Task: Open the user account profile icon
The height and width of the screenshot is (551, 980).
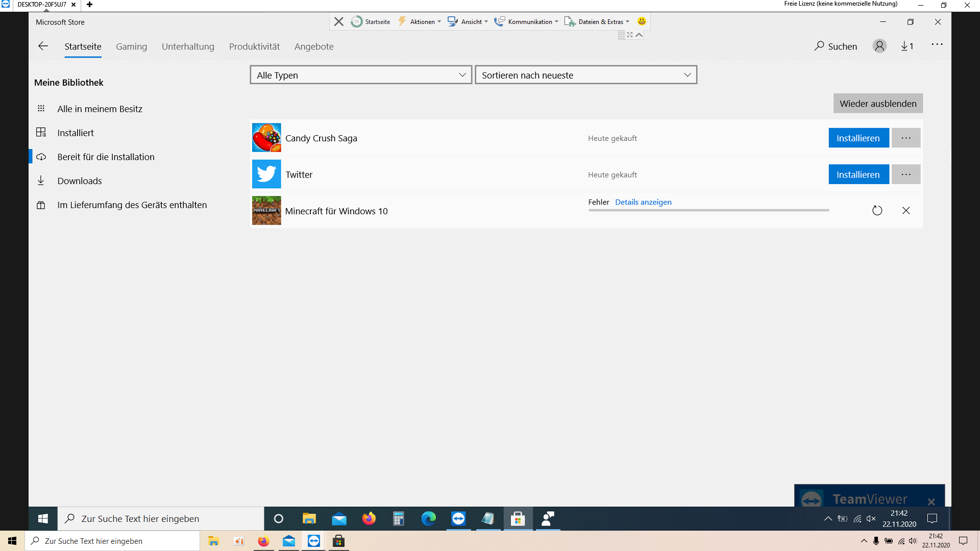Action: pyautogui.click(x=879, y=46)
